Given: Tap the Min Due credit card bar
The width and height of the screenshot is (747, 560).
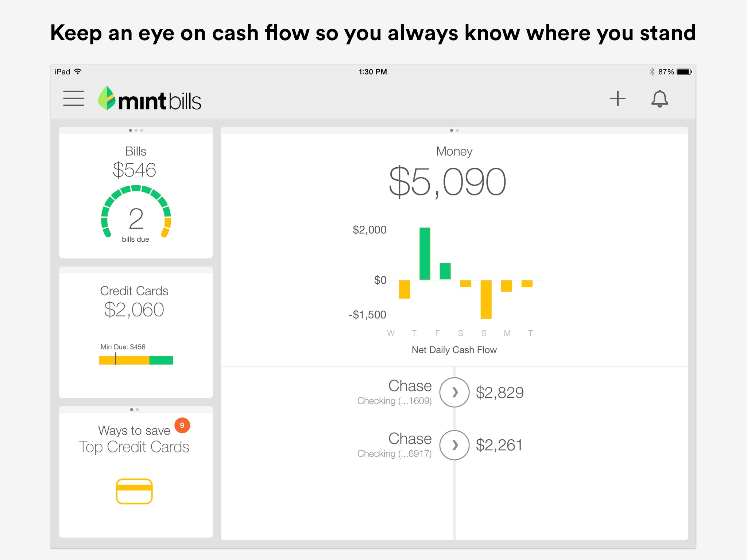Looking at the screenshot, I should click(x=136, y=360).
